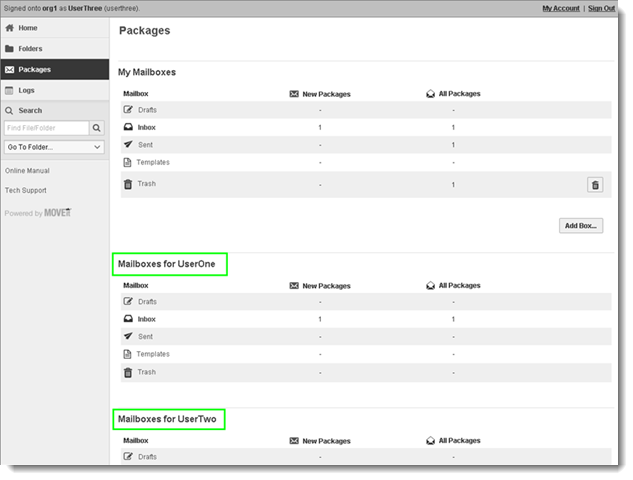Click the search magnifier button beside Find File/Folder
This screenshot has height=480, width=633.
[x=97, y=128]
